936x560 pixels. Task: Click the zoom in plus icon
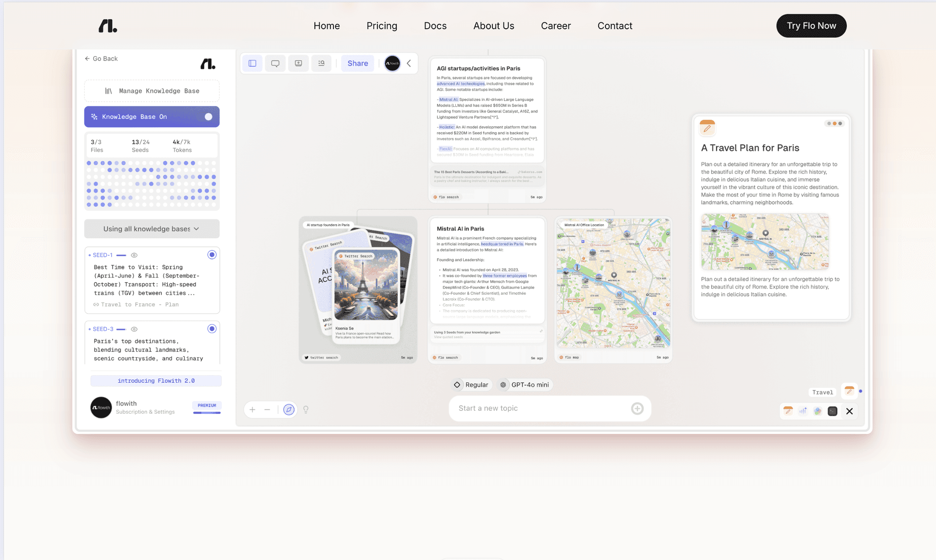coord(253,409)
